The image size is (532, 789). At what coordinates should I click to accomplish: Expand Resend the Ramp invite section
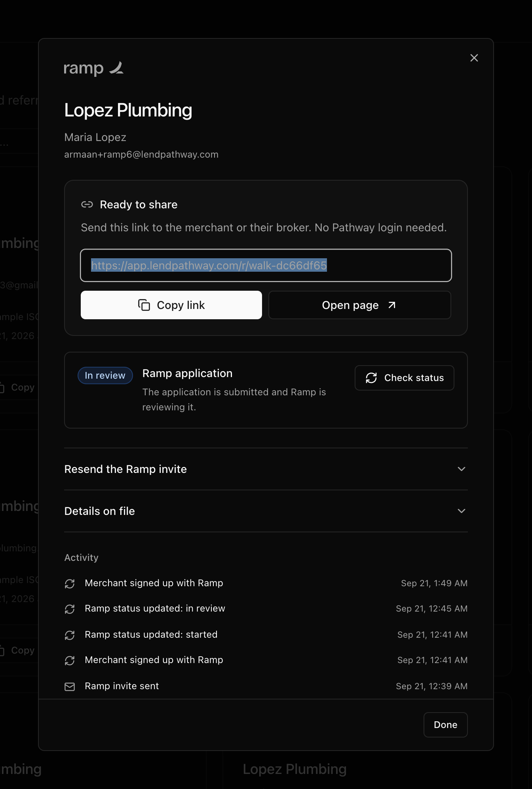266,469
